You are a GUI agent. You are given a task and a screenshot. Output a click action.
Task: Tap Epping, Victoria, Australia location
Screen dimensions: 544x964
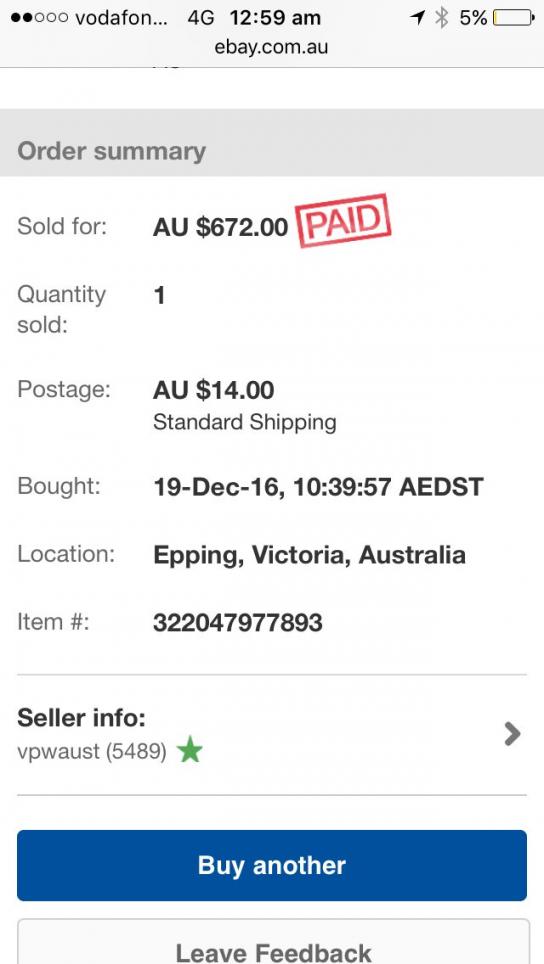(x=309, y=556)
